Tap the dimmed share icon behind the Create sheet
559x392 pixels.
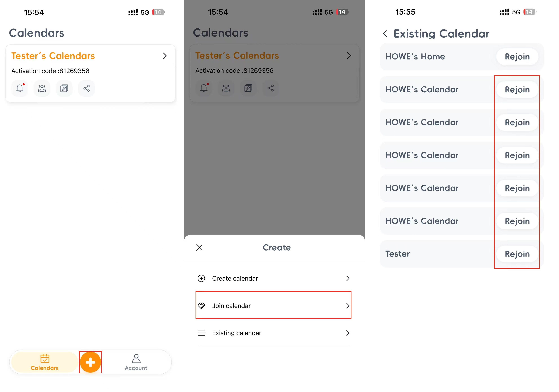click(x=270, y=88)
